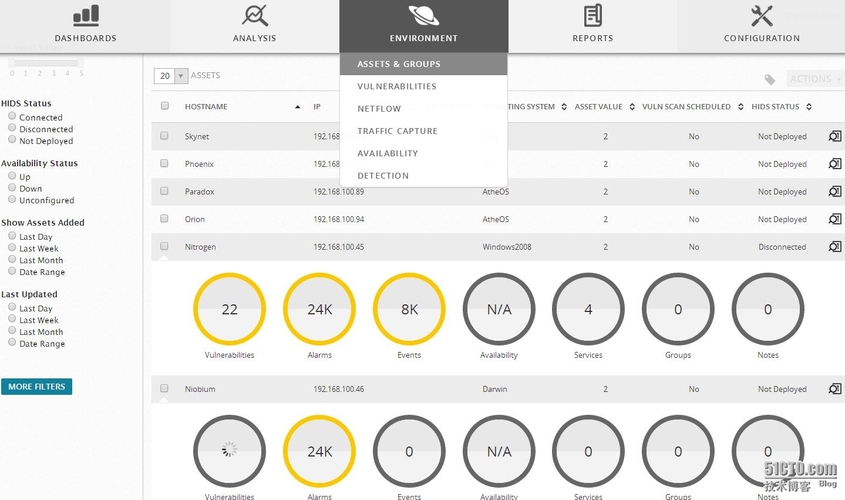Check the Nitrogen row checkbox
This screenshot has height=500, width=845.
[x=164, y=246]
